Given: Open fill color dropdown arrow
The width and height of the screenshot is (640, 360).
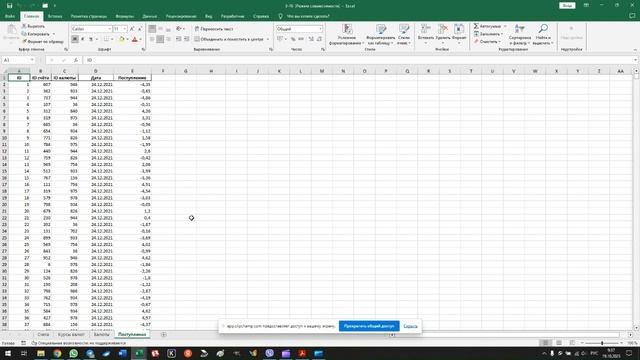Looking at the screenshot, I should tap(127, 40).
